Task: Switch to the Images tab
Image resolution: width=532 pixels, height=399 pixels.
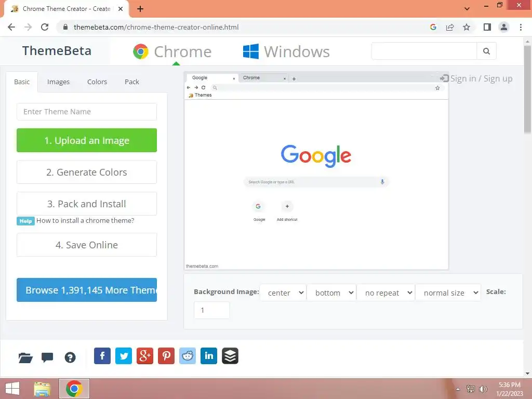Action: [58, 82]
